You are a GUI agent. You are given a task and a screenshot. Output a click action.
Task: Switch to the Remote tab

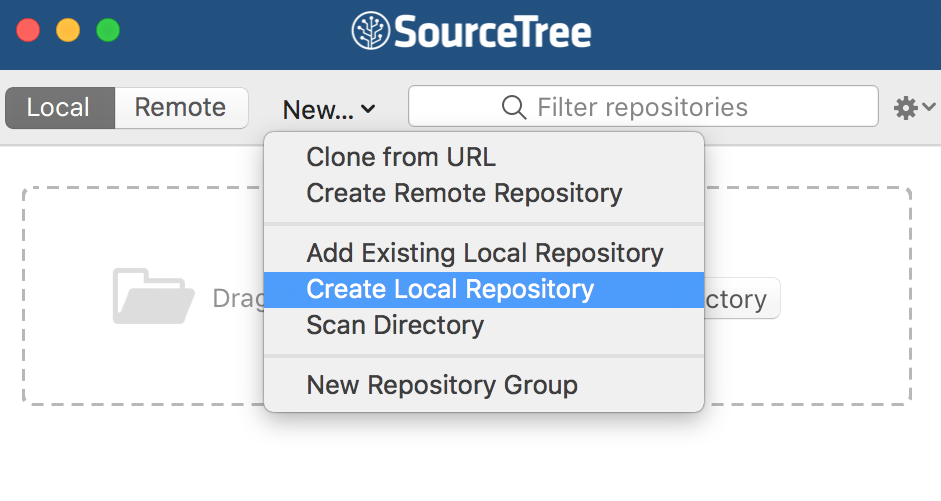pos(180,108)
